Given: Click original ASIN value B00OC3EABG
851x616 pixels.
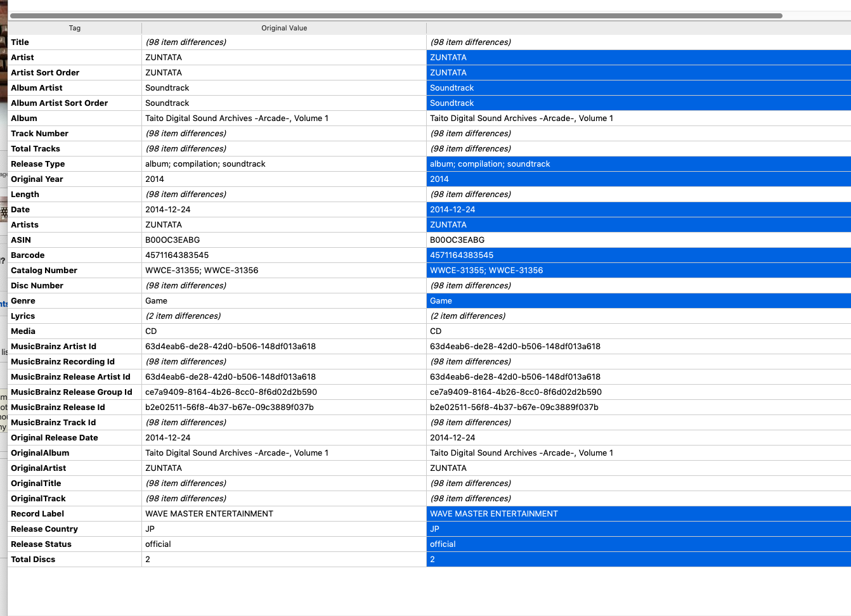Looking at the screenshot, I should (172, 240).
